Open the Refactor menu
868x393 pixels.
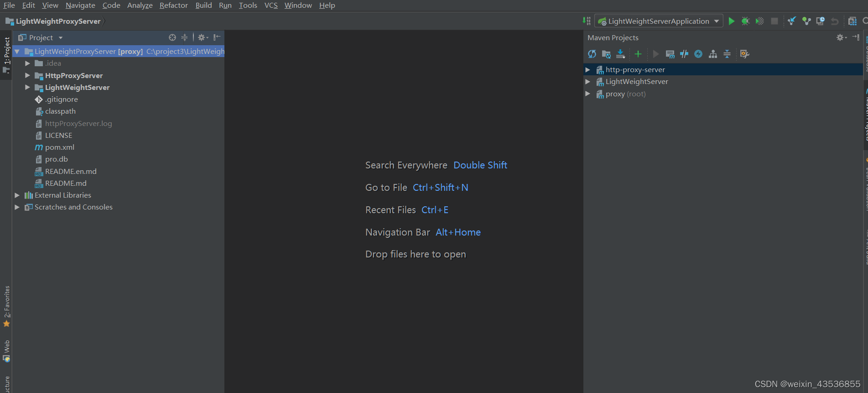174,5
